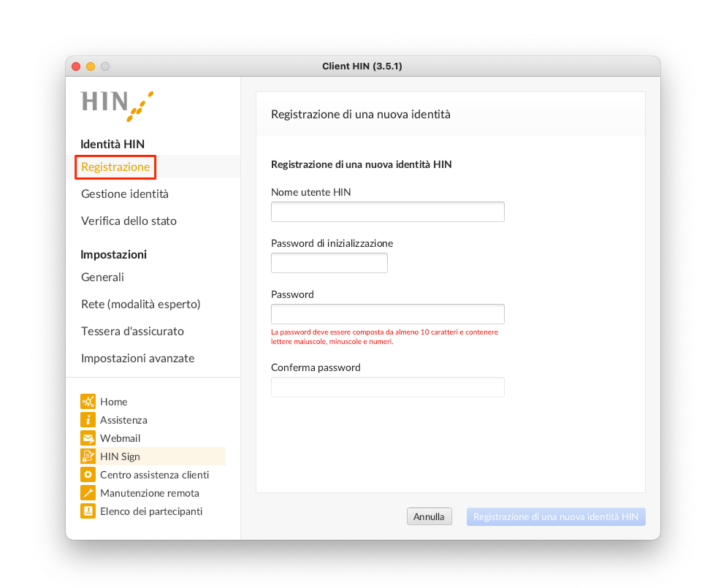Click the Annulla button

[430, 516]
